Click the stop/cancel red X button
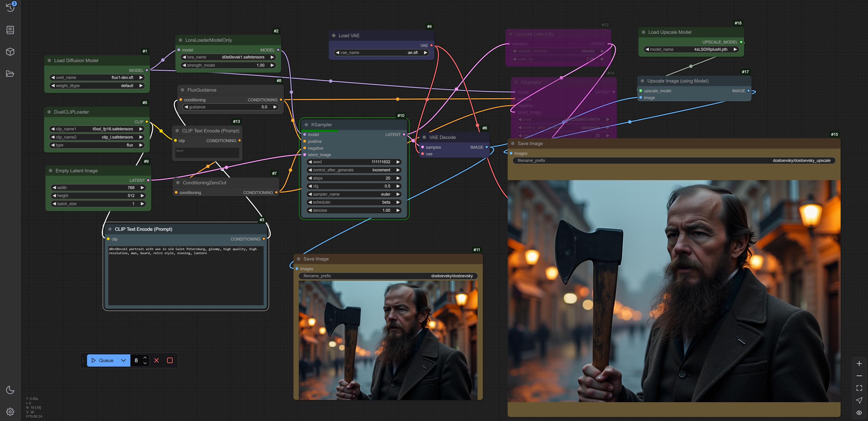This screenshot has width=868, height=421. tap(157, 360)
